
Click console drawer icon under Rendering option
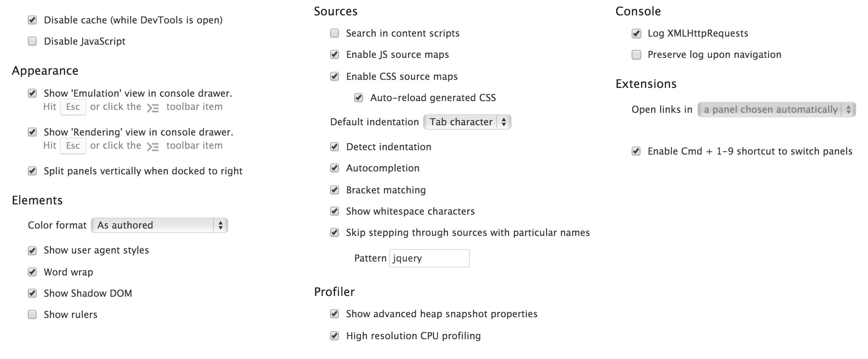[153, 147]
